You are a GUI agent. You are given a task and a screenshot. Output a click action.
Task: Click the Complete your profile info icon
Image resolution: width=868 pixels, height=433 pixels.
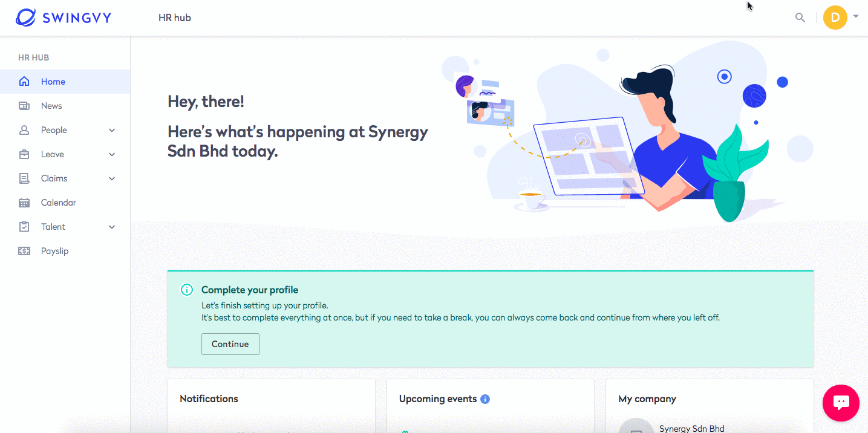pyautogui.click(x=187, y=290)
